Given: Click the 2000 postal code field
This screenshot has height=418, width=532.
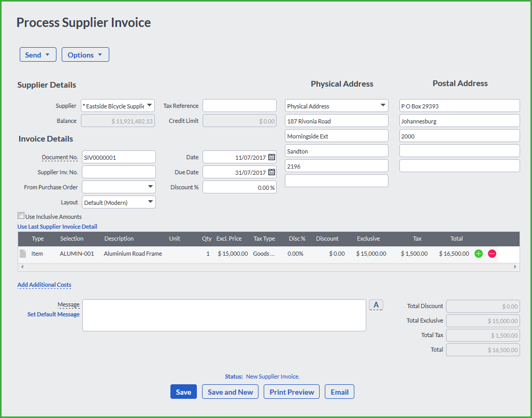Looking at the screenshot, I should coord(459,136).
